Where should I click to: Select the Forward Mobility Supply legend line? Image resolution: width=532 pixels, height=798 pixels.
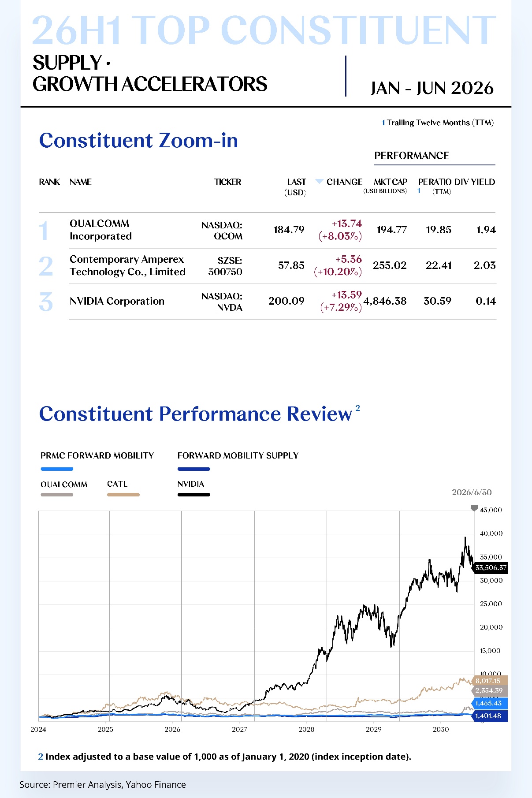click(x=193, y=469)
